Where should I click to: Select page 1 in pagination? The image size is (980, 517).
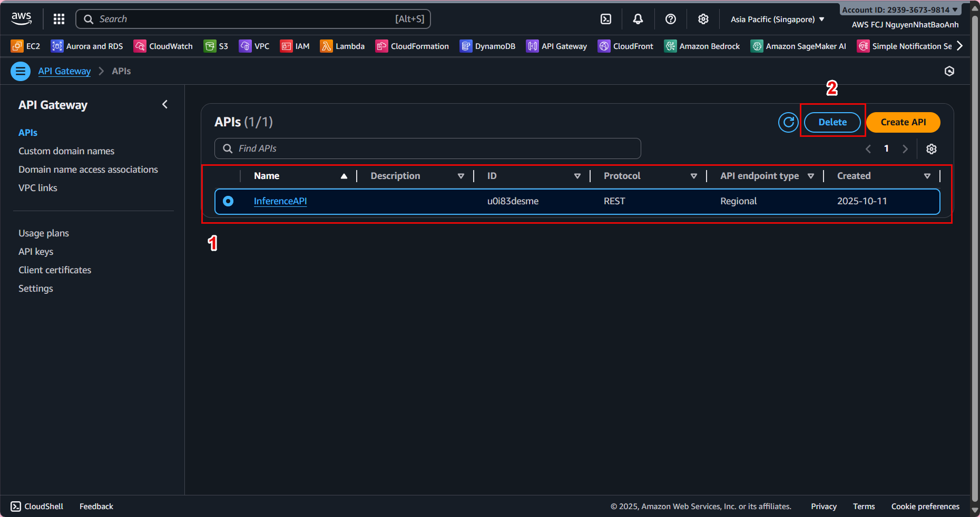pos(887,149)
